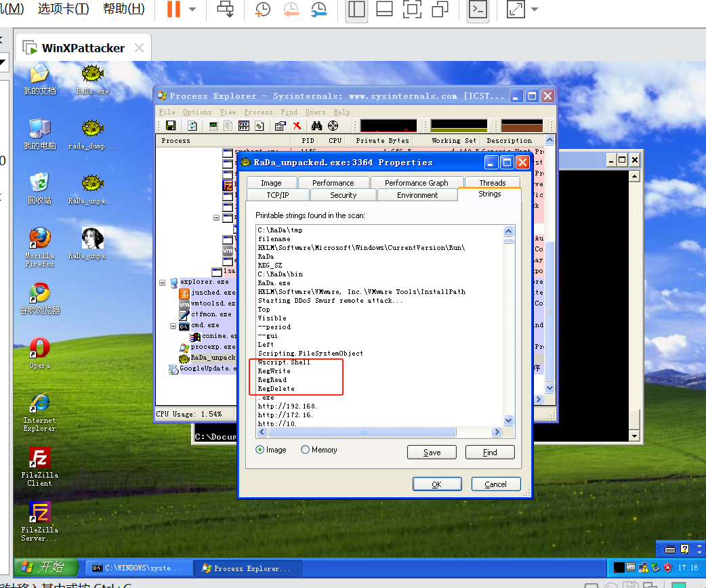Click the red X Kill Process icon
The image size is (706, 588).
point(297,126)
